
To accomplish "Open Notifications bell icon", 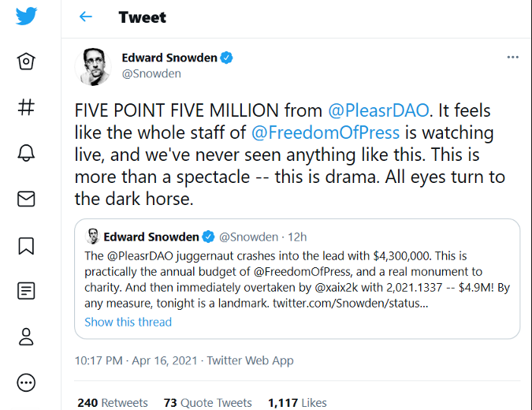I will click(x=26, y=153).
